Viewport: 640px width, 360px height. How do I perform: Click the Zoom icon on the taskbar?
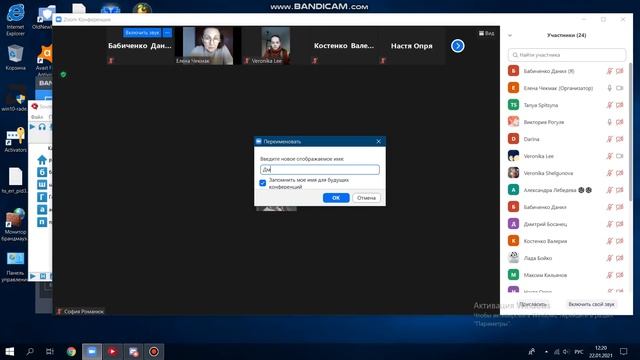(92, 351)
